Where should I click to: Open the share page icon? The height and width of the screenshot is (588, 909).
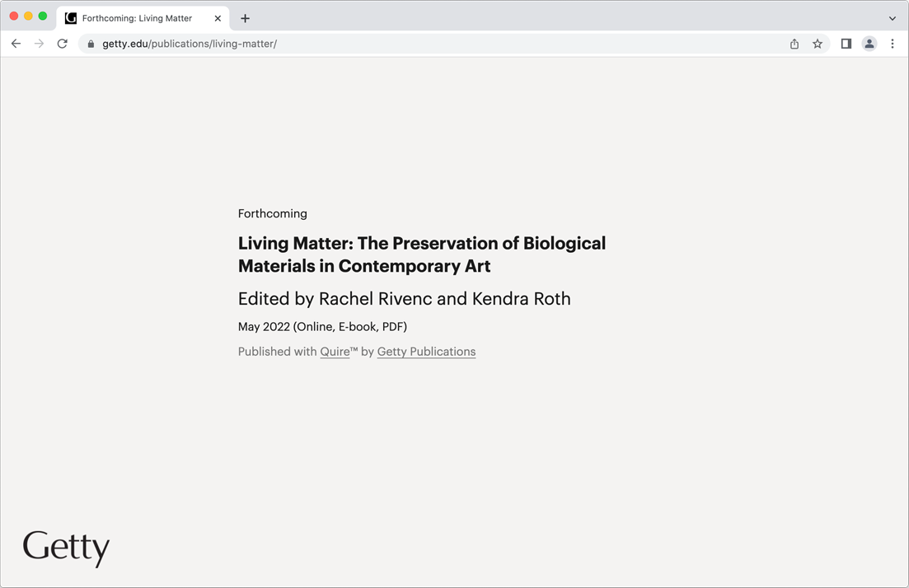pyautogui.click(x=794, y=44)
